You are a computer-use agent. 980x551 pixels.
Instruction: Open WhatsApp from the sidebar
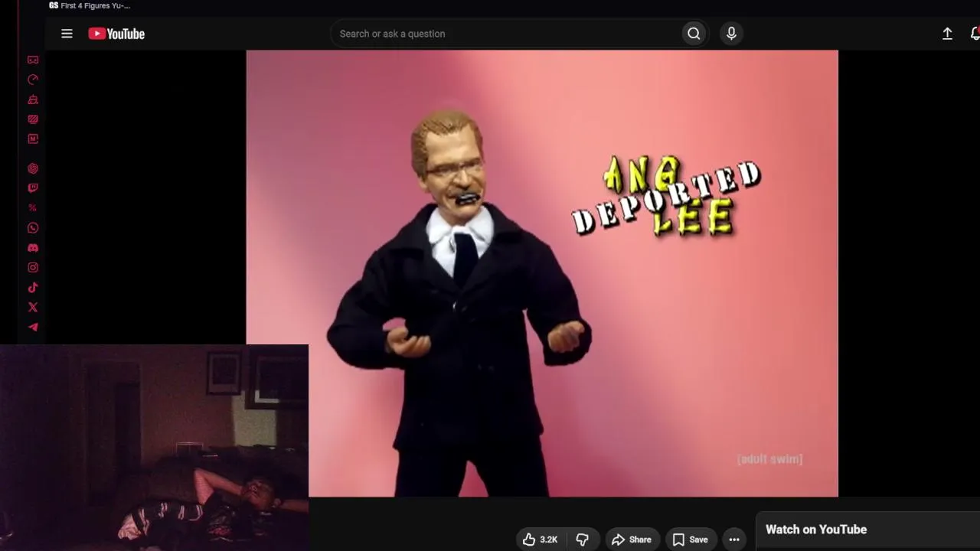(33, 228)
